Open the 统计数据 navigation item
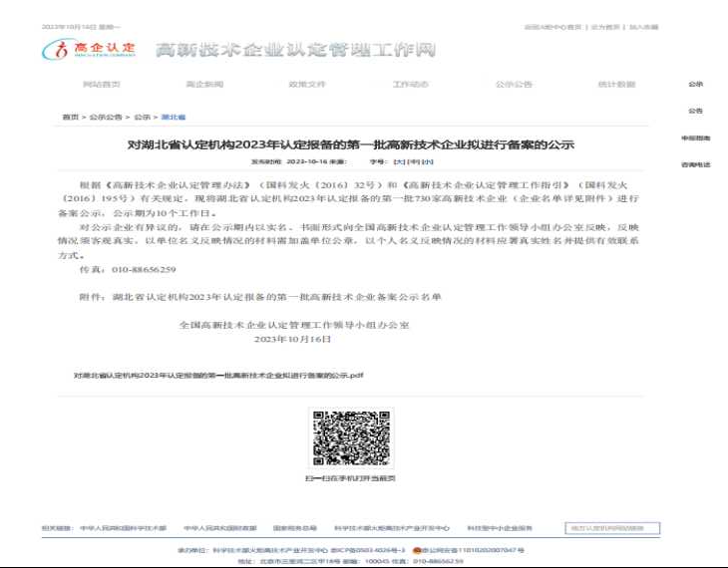 (616, 85)
